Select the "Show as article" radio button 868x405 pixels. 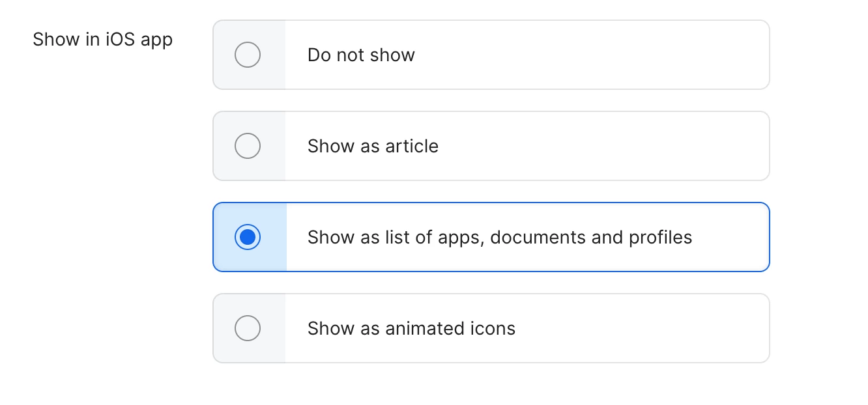tap(248, 146)
